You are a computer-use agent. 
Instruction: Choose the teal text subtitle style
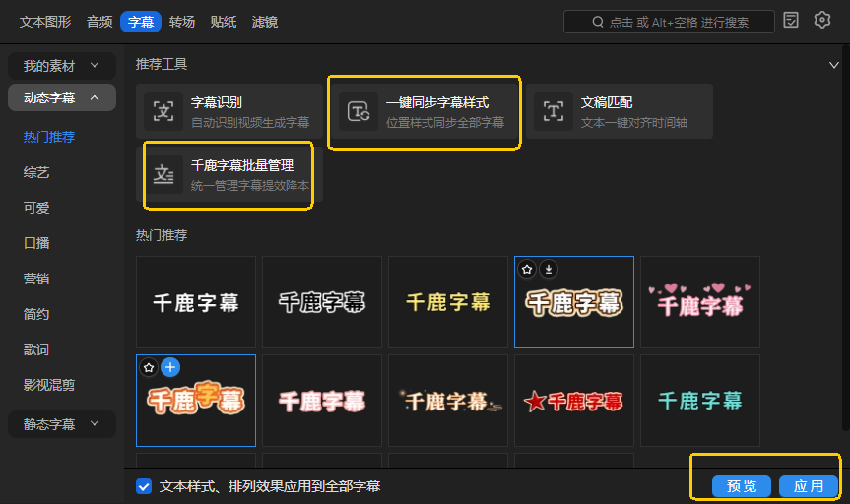pyautogui.click(x=700, y=401)
